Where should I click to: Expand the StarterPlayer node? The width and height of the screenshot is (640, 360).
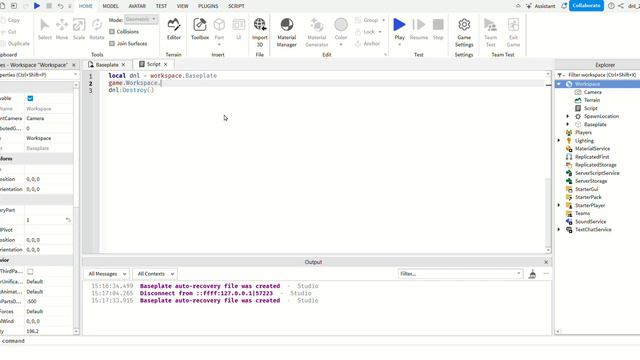(559, 205)
